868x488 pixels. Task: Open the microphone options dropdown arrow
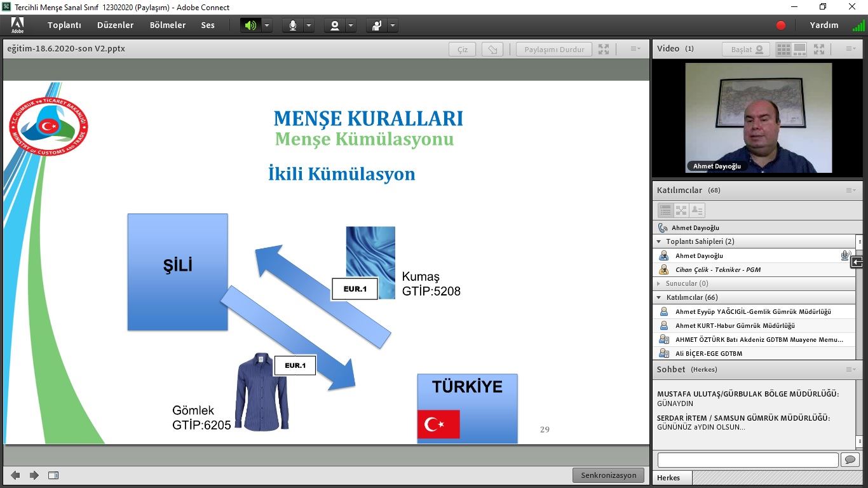click(x=309, y=25)
